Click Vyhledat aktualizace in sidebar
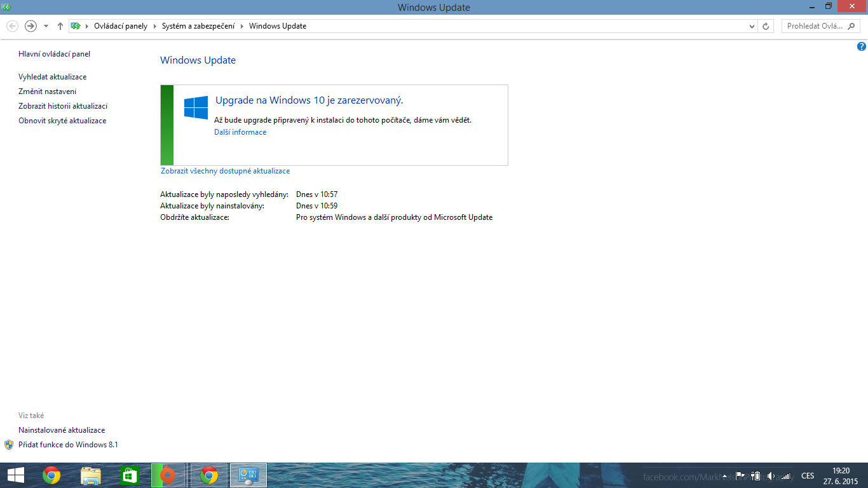Viewport: 868px width, 488px height. click(53, 77)
